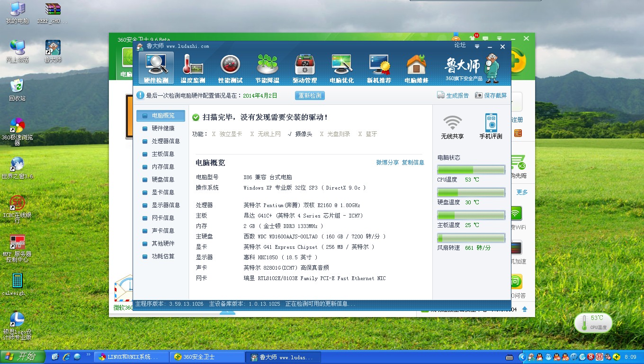Click the 硬盘温度 progress bar

point(471,193)
